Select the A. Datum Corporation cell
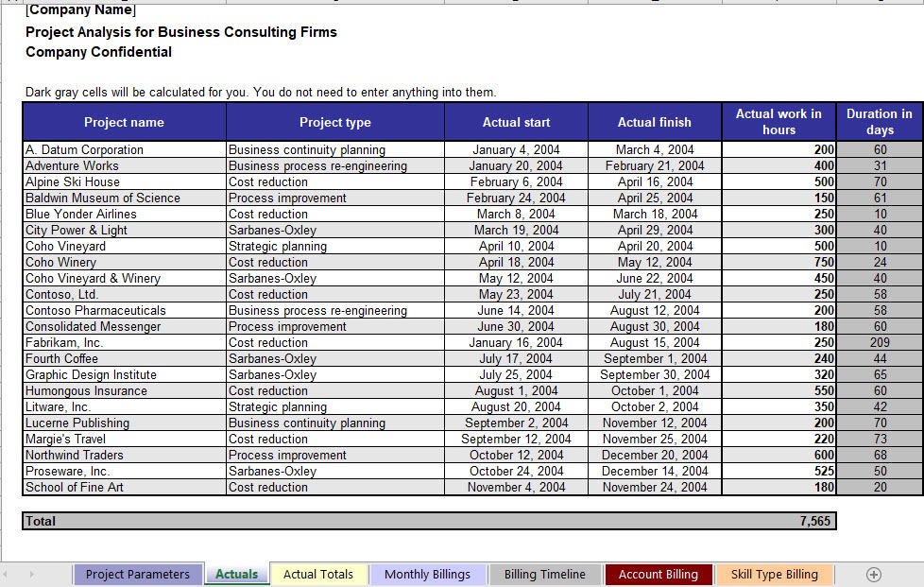The width and height of the screenshot is (924, 587). click(x=125, y=149)
